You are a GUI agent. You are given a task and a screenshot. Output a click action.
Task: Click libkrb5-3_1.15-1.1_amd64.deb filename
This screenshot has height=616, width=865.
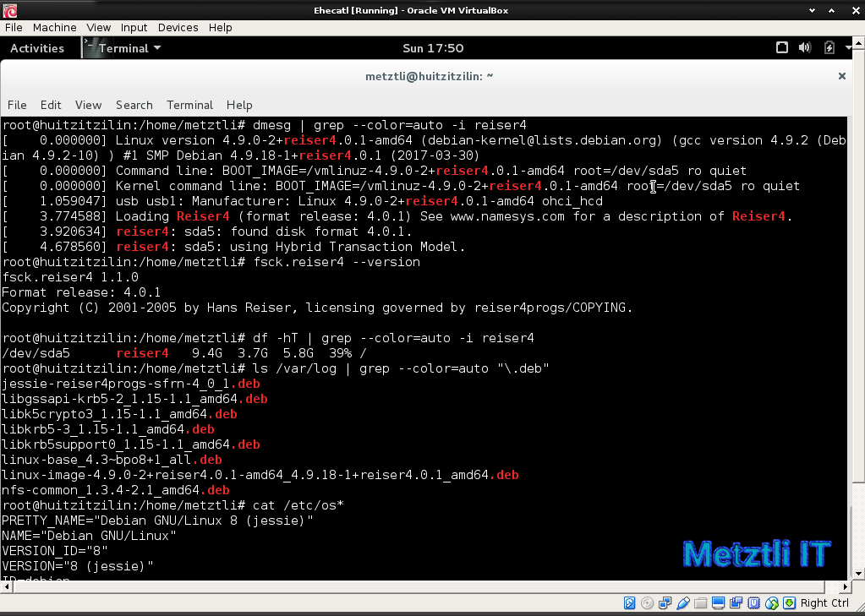click(x=108, y=429)
